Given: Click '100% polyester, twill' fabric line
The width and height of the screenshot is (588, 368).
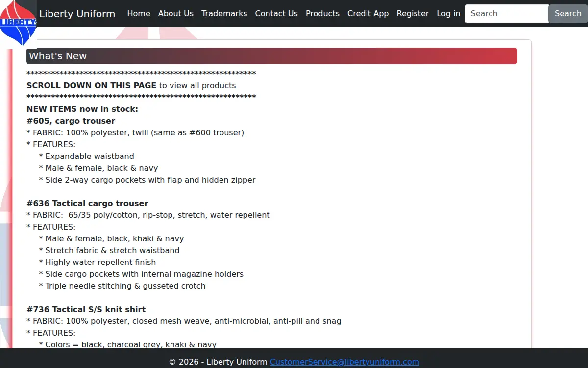Looking at the screenshot, I should pyautogui.click(x=135, y=132).
